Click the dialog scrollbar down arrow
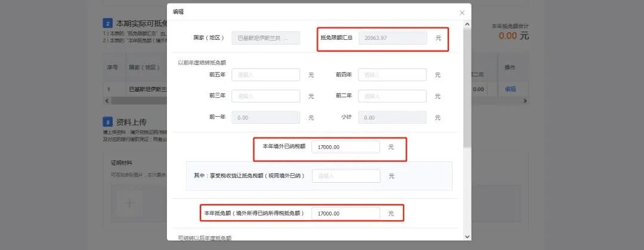The width and height of the screenshot is (644, 250). [467, 236]
